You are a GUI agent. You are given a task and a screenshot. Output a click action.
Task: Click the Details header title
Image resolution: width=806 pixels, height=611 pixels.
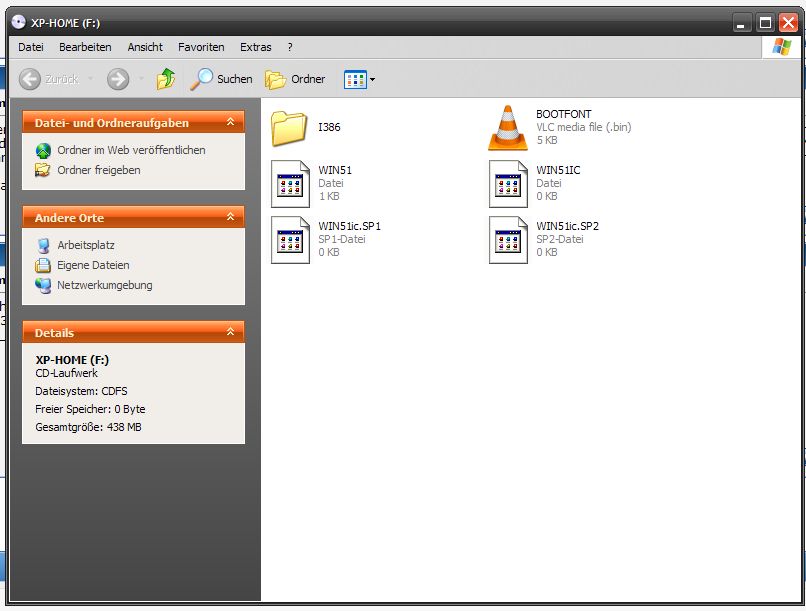(54, 333)
